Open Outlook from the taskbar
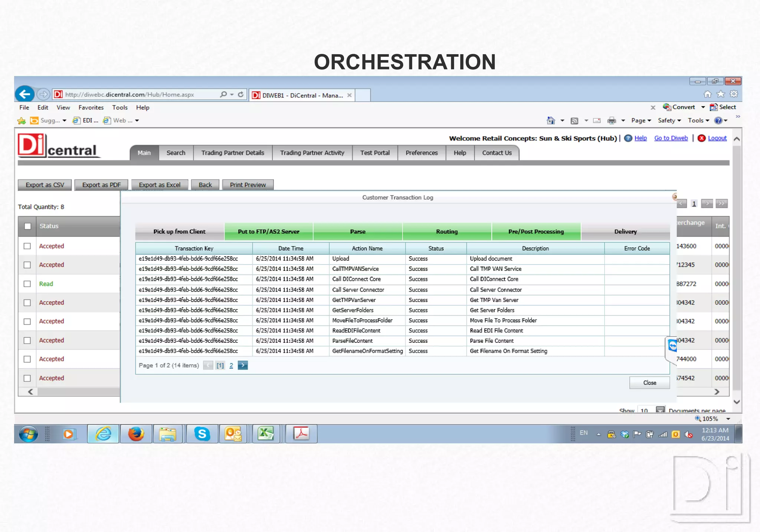760x532 pixels. click(233, 434)
